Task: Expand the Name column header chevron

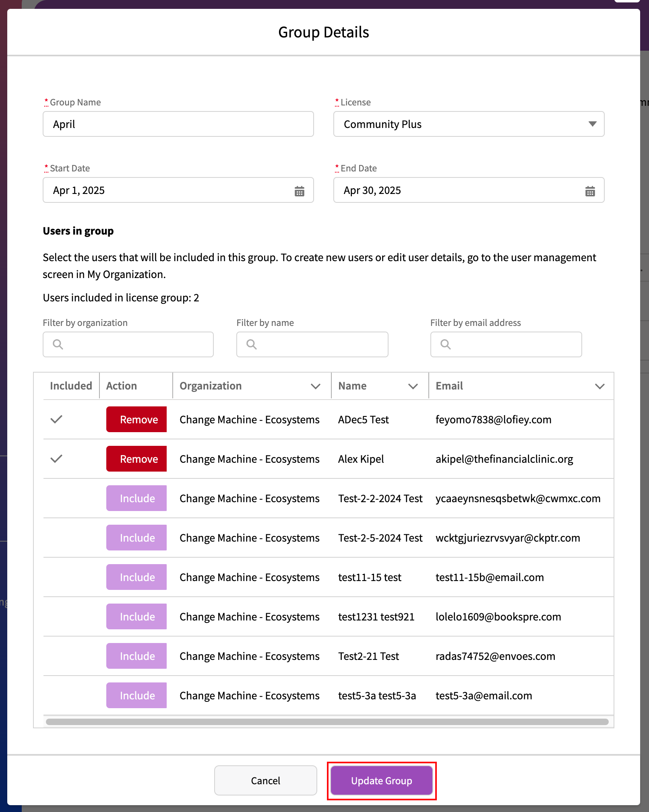Action: (413, 386)
